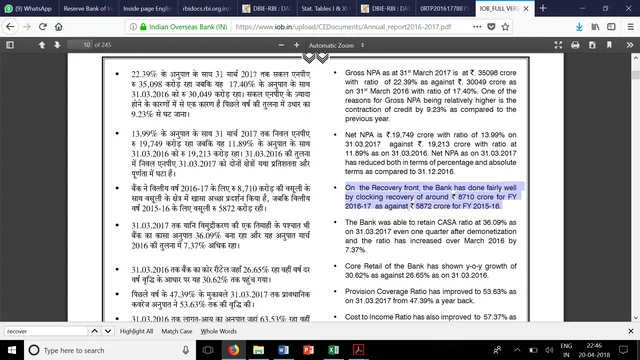Open Task View from taskbar

point(208,350)
